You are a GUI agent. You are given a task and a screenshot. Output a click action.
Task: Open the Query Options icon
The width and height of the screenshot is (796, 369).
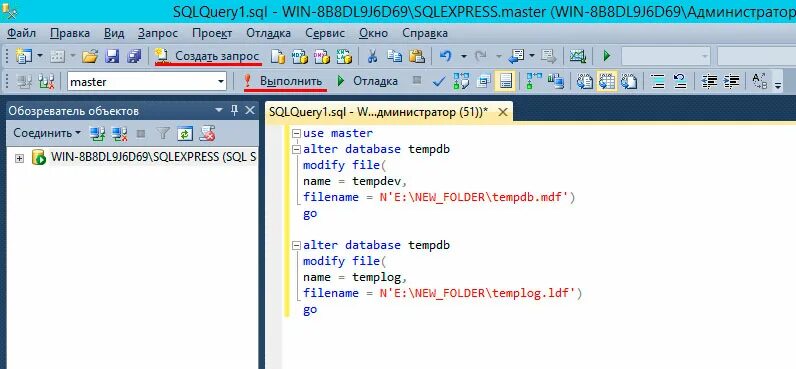click(484, 81)
